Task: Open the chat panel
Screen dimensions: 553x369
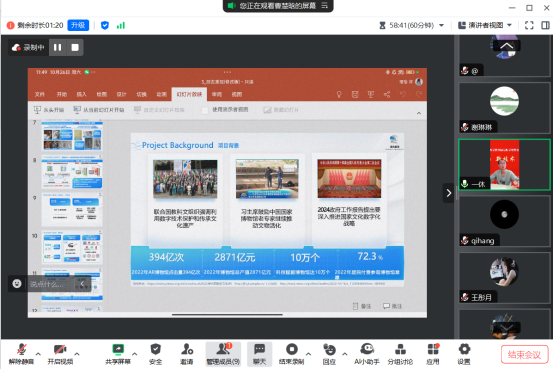Action: coord(260,354)
